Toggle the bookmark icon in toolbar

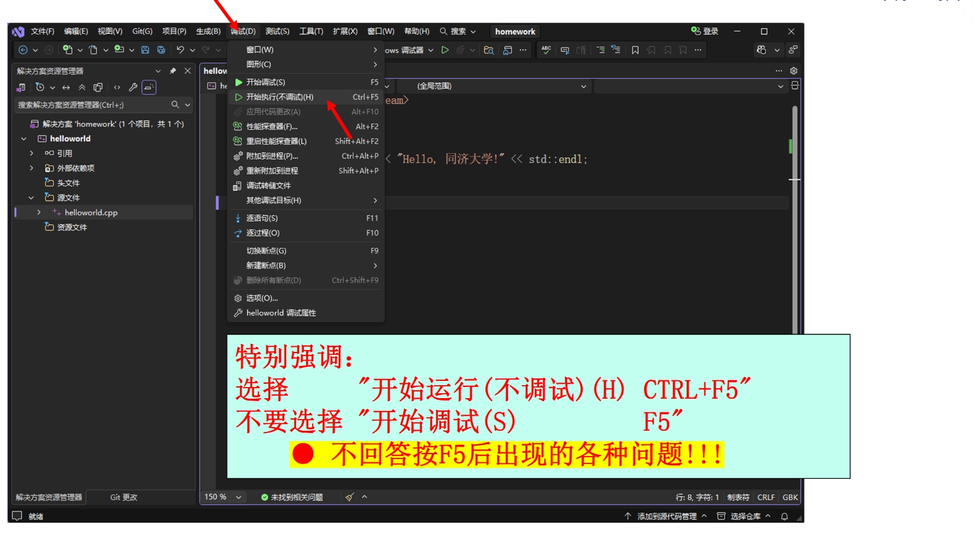click(x=635, y=50)
